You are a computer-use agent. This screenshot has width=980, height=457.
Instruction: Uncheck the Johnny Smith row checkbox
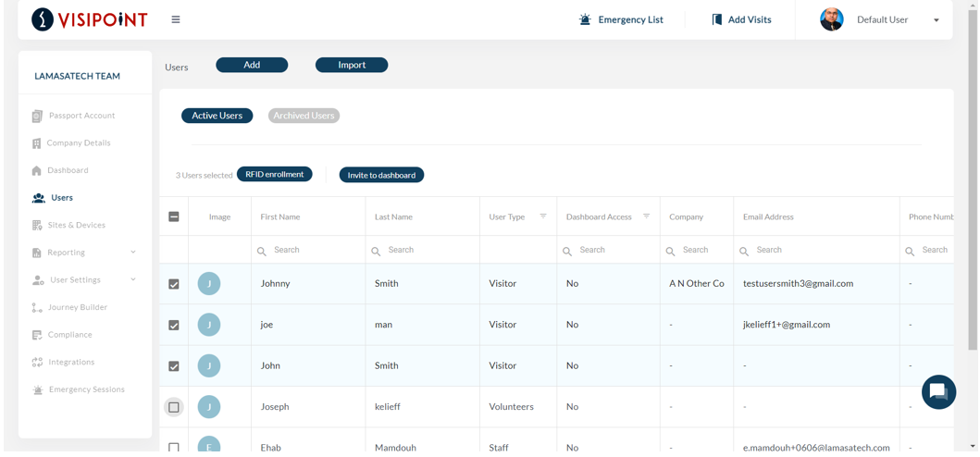[x=174, y=284]
